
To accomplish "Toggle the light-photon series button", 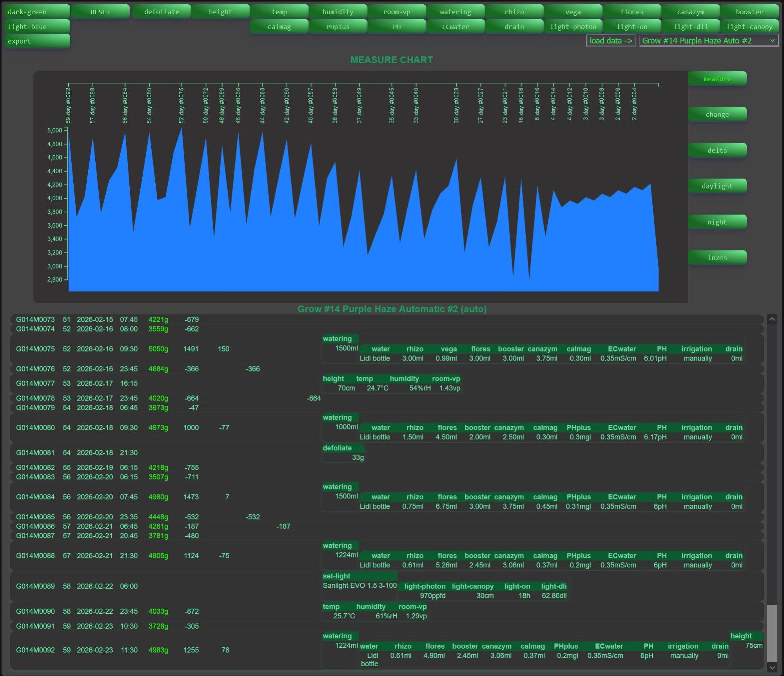I will (573, 27).
